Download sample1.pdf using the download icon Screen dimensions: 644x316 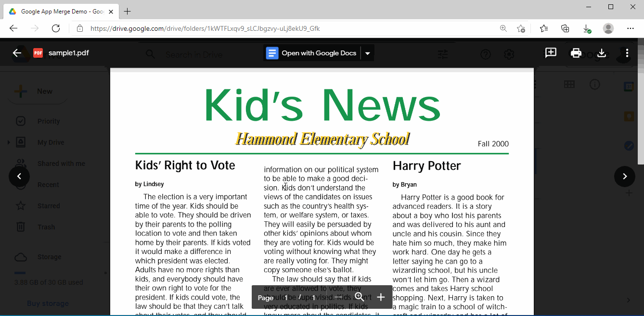(601, 53)
